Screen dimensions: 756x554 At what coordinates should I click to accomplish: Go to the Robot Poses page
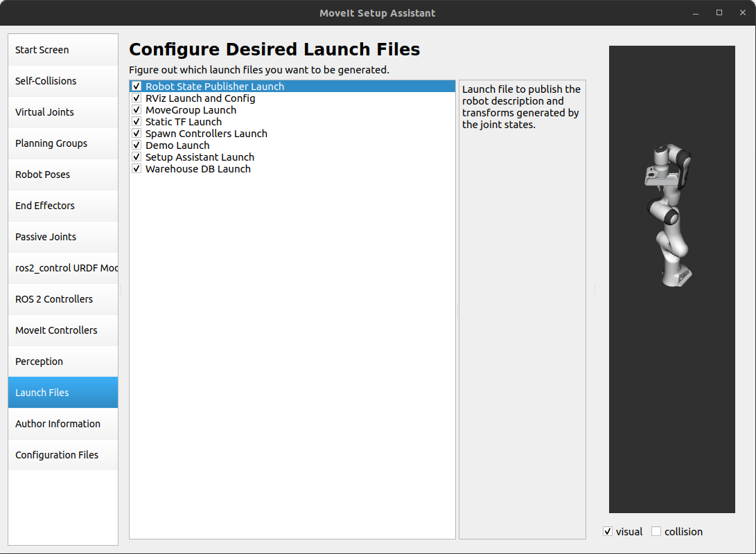pos(62,175)
